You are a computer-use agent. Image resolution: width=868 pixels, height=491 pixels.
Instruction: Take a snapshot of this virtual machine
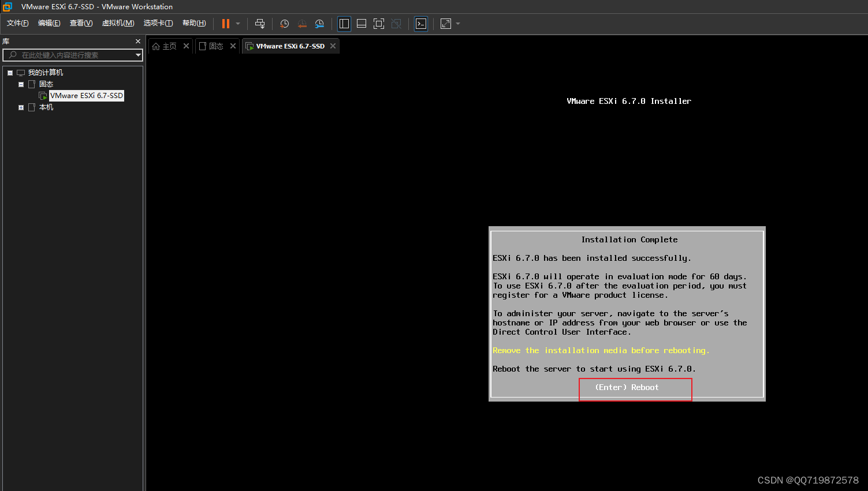click(x=285, y=24)
